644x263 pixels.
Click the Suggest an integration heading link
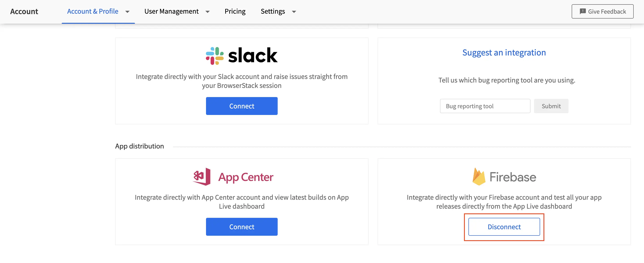pos(504,53)
